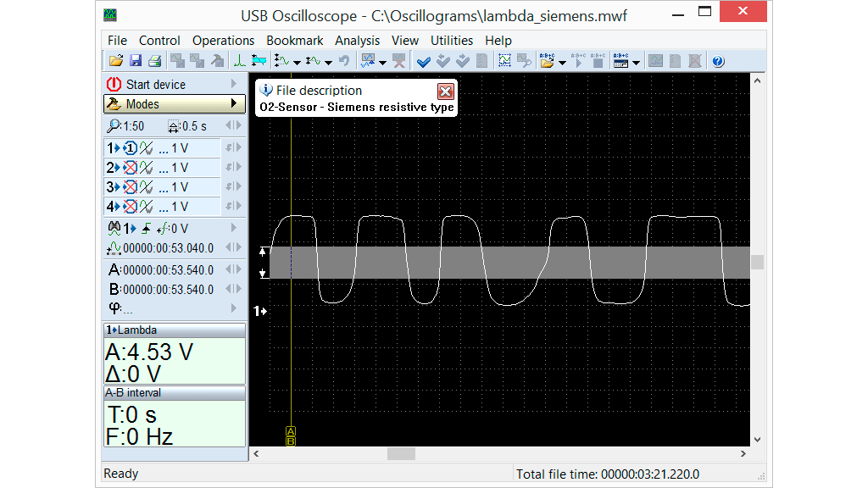The width and height of the screenshot is (868, 488).
Task: Click the Start device button
Action: (175, 84)
